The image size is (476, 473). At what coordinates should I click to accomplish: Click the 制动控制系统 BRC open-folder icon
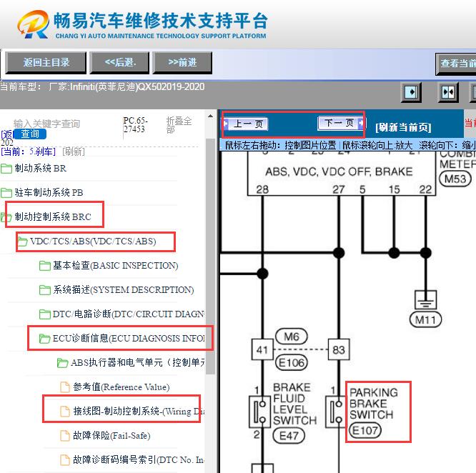[x=6, y=217]
